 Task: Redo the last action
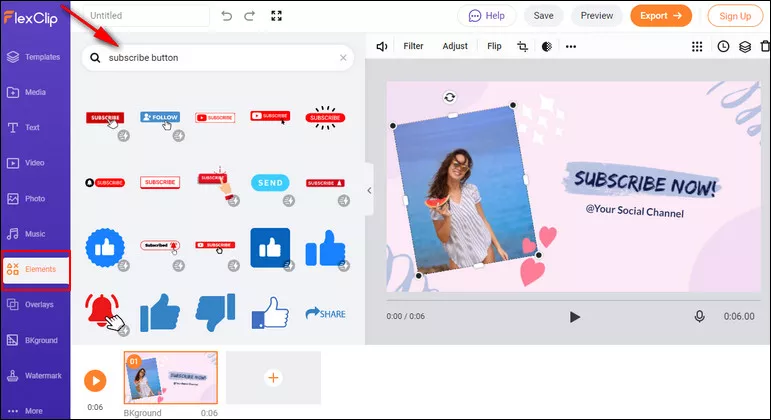coord(250,16)
